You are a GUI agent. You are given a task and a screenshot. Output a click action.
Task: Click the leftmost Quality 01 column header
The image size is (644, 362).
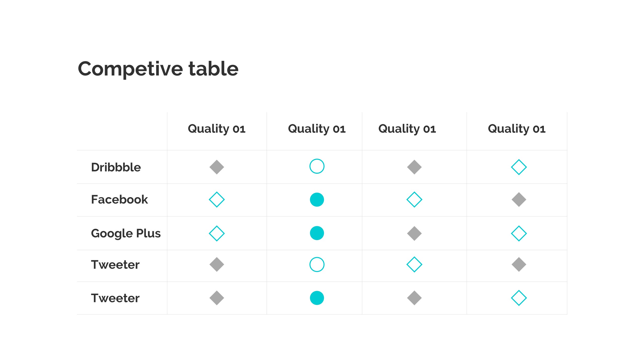[x=217, y=129]
